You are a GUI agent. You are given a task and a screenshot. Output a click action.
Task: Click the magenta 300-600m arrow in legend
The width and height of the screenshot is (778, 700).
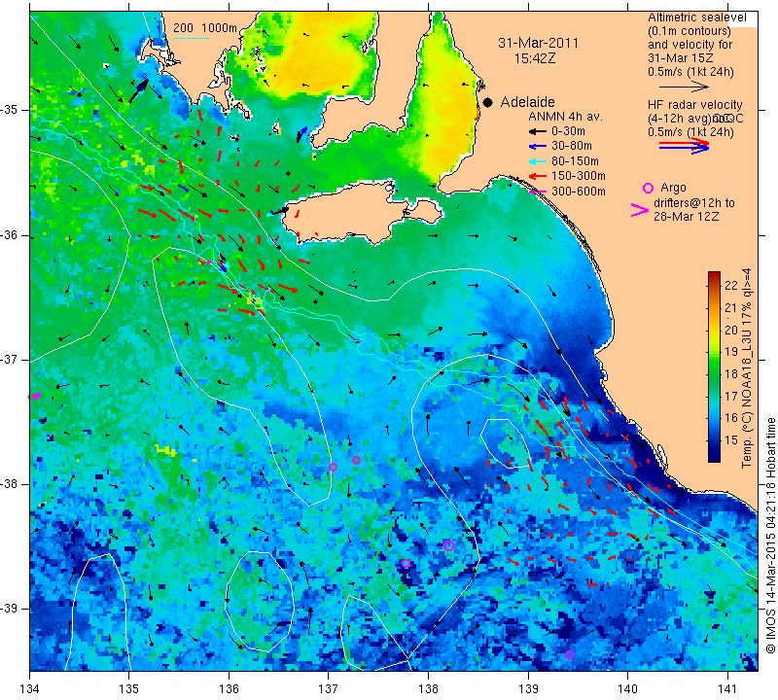point(537,192)
